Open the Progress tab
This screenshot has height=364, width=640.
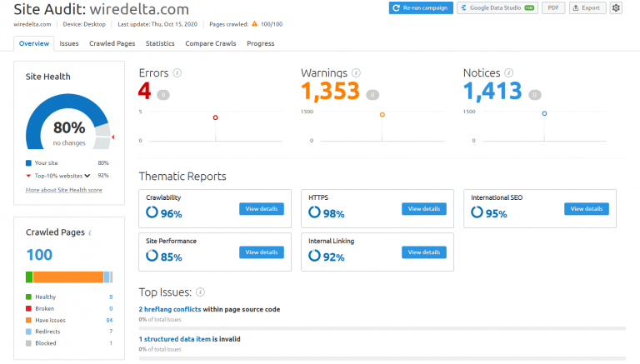(x=260, y=43)
